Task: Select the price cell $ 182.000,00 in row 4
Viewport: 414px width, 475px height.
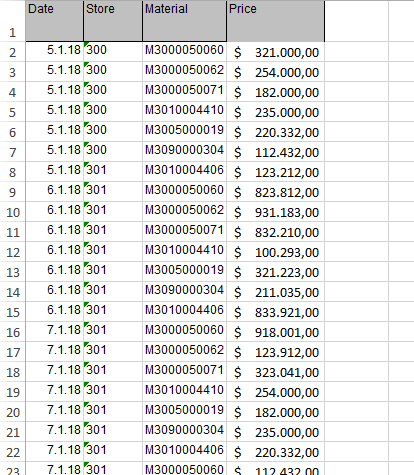Action: tap(275, 92)
